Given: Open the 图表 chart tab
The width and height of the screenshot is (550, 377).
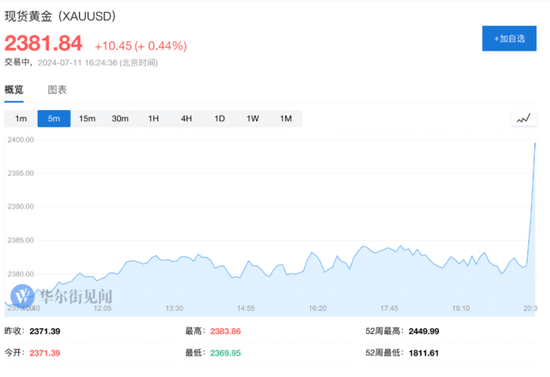Looking at the screenshot, I should (57, 90).
